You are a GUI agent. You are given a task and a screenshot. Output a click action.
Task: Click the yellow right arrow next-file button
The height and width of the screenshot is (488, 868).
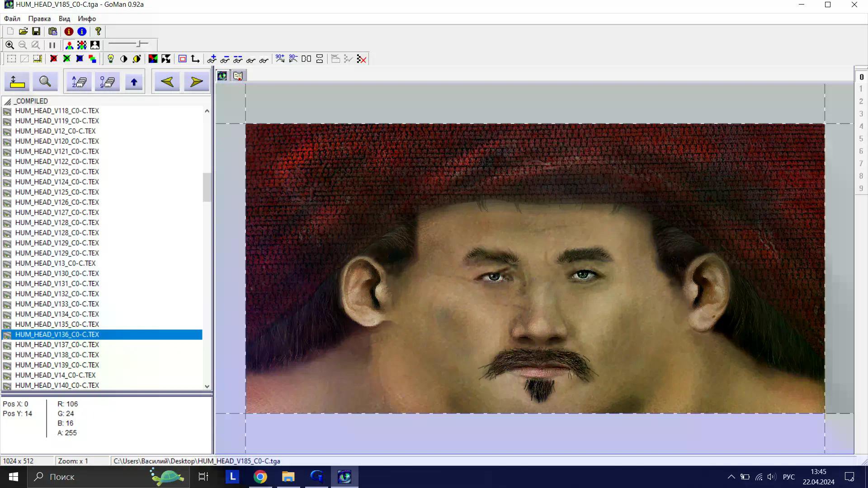click(x=196, y=82)
